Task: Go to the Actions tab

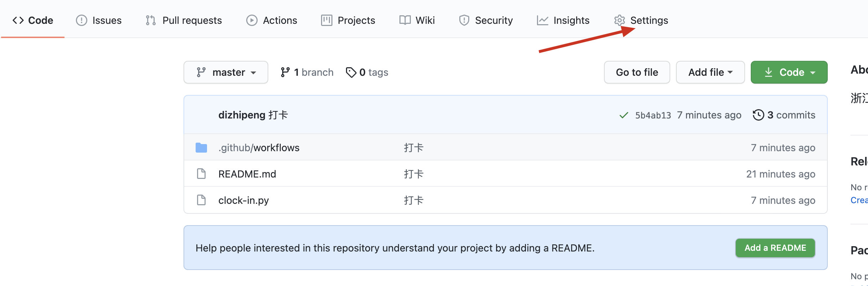Action: (272, 21)
